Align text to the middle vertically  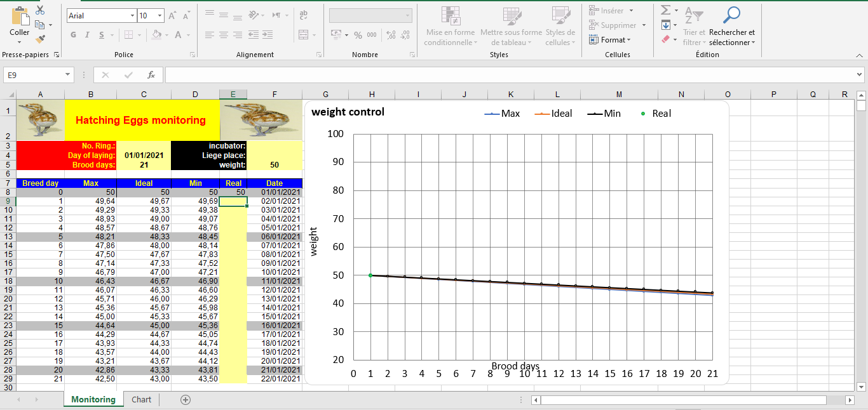click(224, 15)
